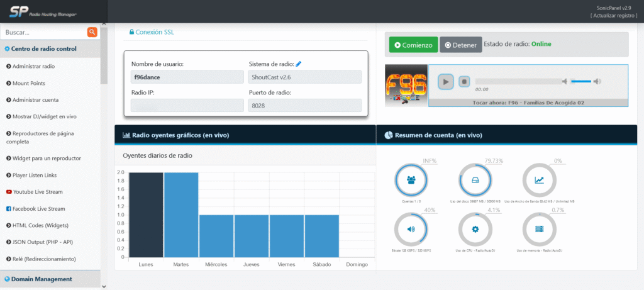
Task: Click the memory usage server icon
Action: [540, 229]
